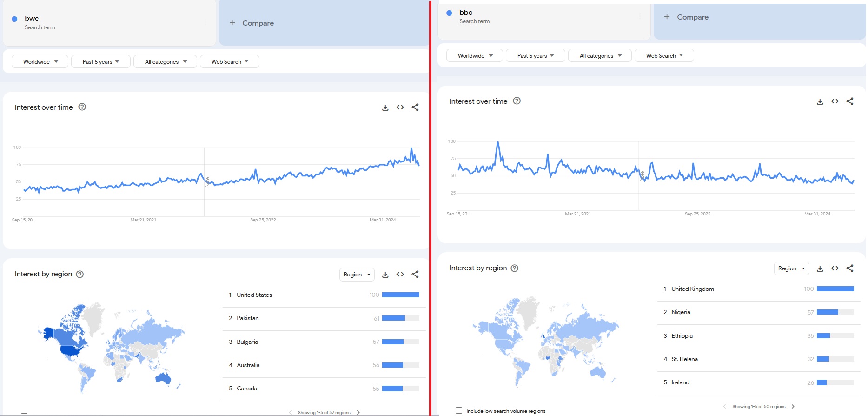Open Past 5 years dropdown for bwc
Viewport: 868px width, 416px height.
pyautogui.click(x=101, y=61)
